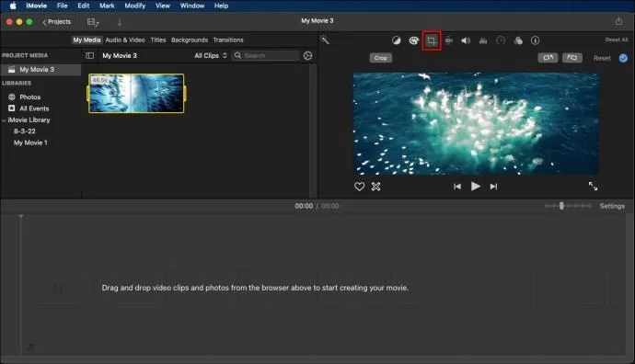Viewport: 635px width, 364px height.
Task: Select All Events in libraries
Action: 34,108
